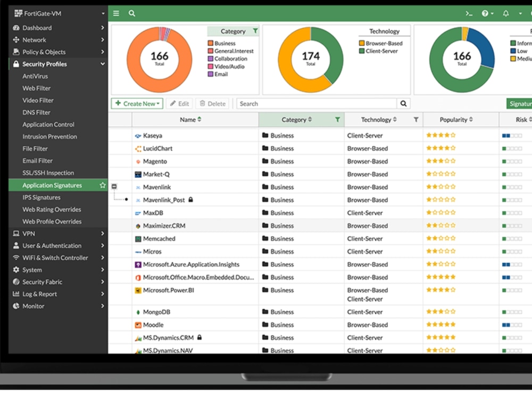Image resolution: width=532 pixels, height=399 pixels.
Task: Toggle the hamburger menu icon
Action: 116,13
